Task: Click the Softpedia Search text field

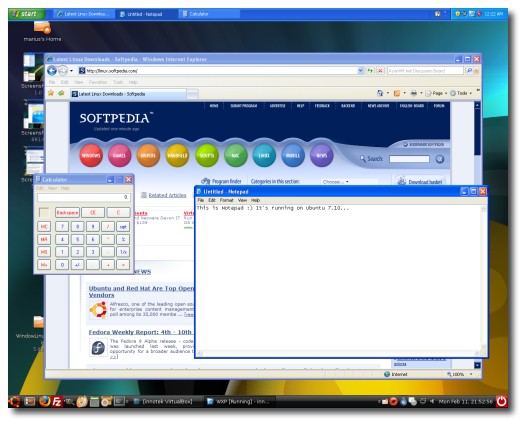Action: tap(409, 159)
